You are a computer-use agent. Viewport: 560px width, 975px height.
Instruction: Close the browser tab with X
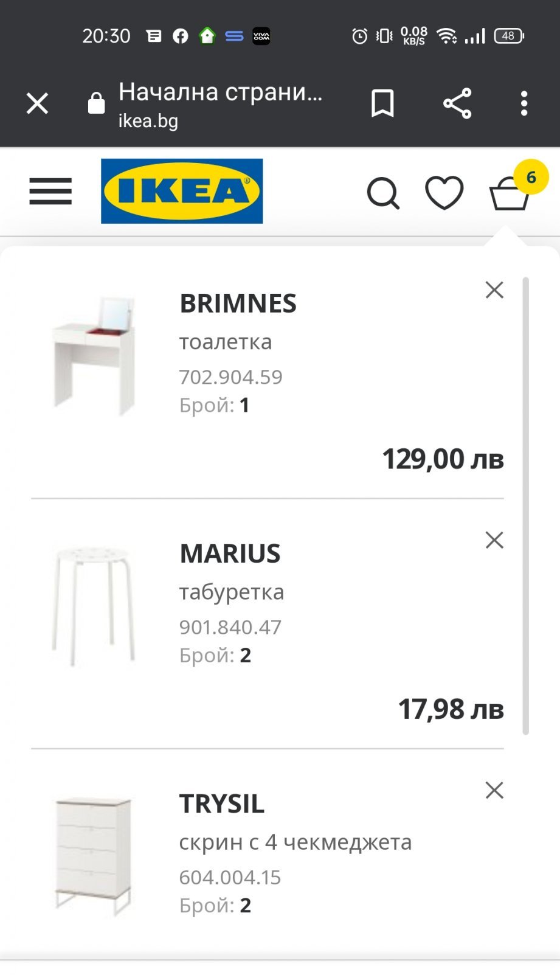37,103
